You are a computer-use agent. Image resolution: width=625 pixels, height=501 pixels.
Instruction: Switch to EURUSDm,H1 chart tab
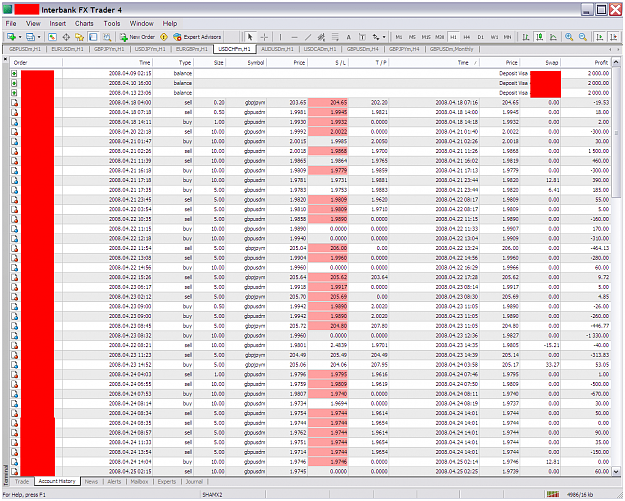(67, 49)
